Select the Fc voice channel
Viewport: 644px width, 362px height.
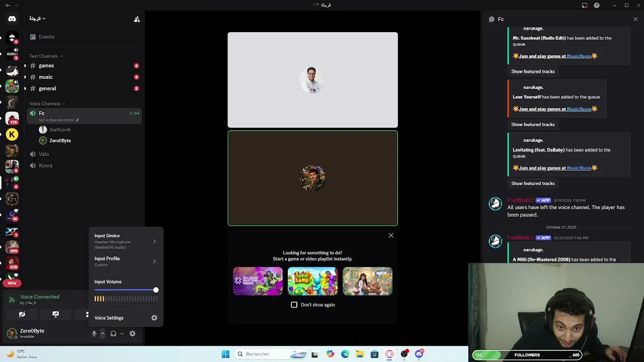[84, 116]
